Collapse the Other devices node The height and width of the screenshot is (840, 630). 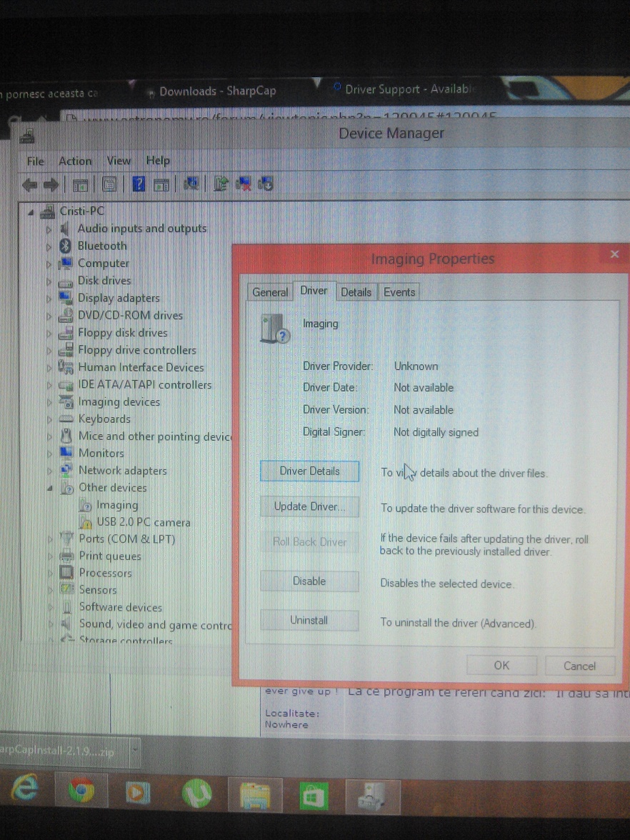pyautogui.click(x=50, y=488)
